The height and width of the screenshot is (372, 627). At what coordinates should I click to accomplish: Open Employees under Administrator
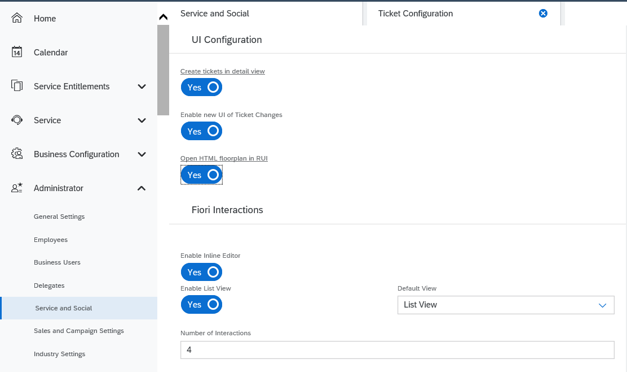point(50,240)
